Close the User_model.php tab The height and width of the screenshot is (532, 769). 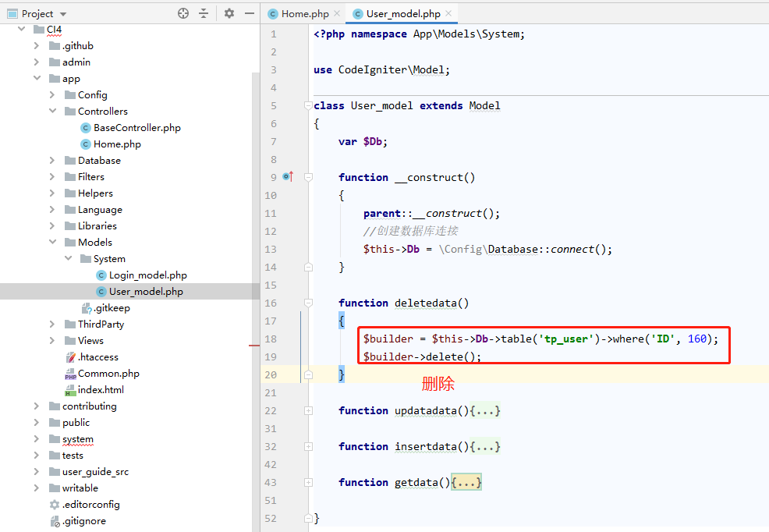[x=448, y=13]
